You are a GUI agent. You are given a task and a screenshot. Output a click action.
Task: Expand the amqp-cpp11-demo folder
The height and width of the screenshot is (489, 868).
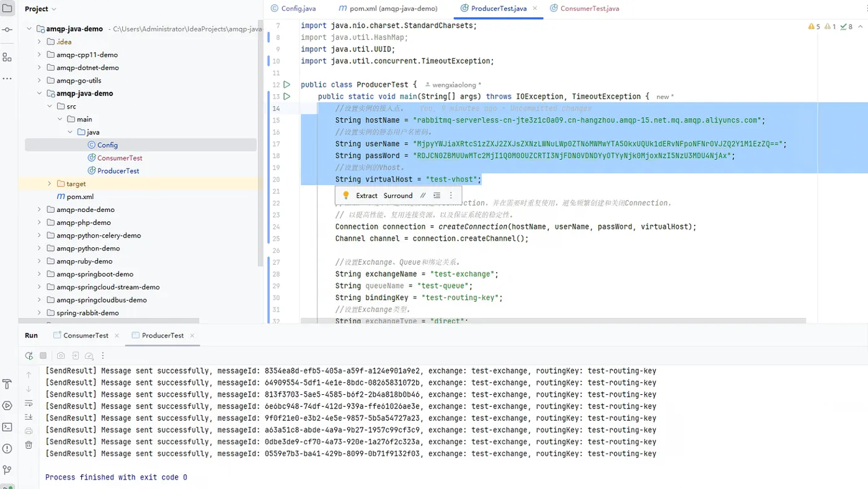pos(39,55)
